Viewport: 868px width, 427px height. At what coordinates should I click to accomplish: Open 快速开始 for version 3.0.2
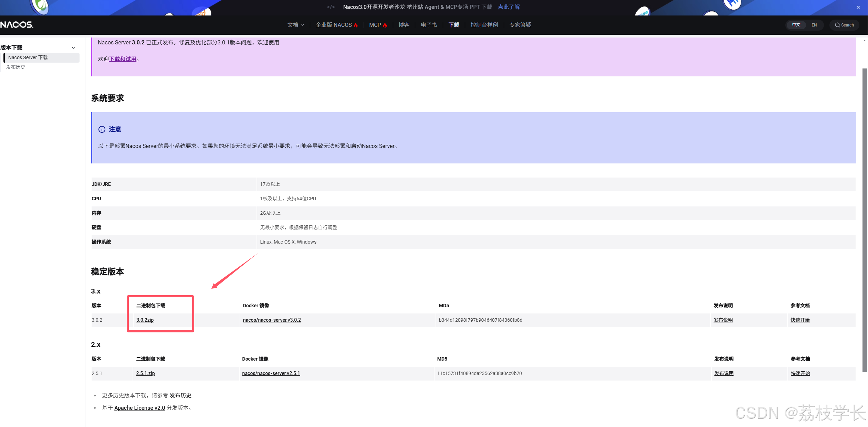pyautogui.click(x=800, y=320)
